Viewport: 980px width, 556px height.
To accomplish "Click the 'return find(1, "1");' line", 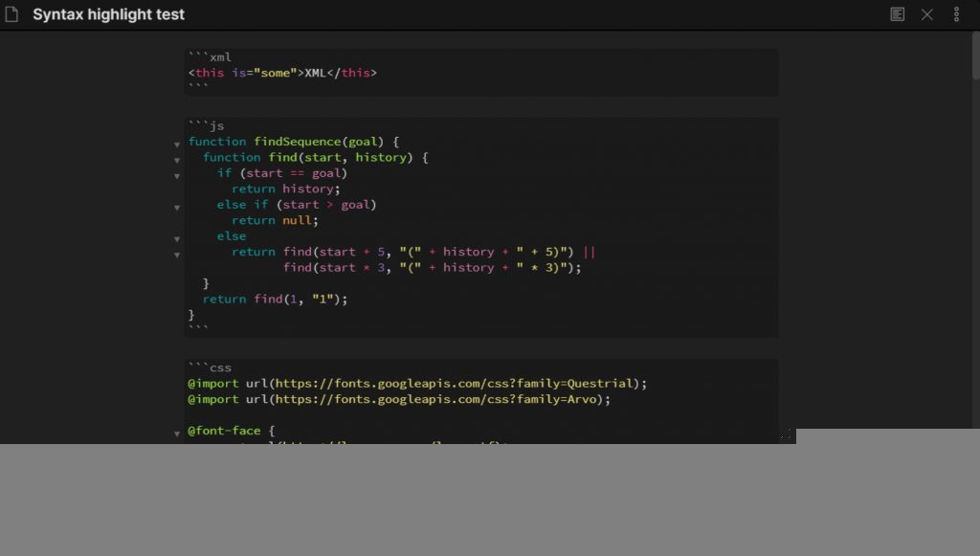I will tap(275, 299).
